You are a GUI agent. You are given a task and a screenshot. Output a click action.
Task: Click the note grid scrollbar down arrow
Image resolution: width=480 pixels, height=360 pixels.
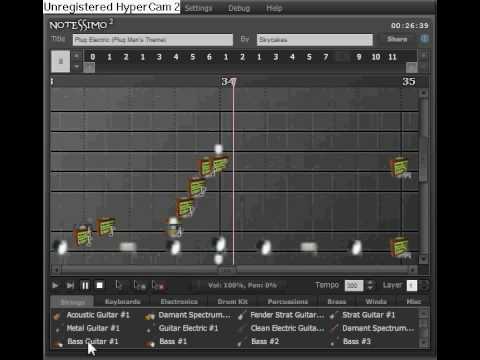(424, 259)
